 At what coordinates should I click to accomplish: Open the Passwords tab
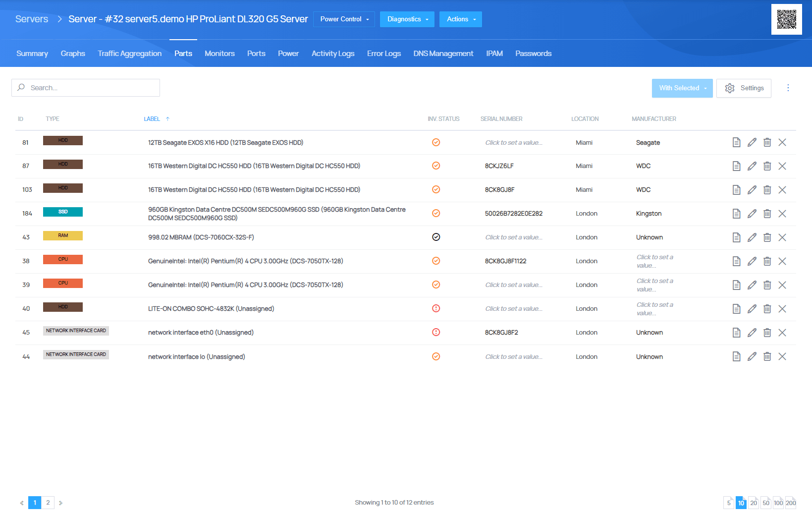click(534, 54)
